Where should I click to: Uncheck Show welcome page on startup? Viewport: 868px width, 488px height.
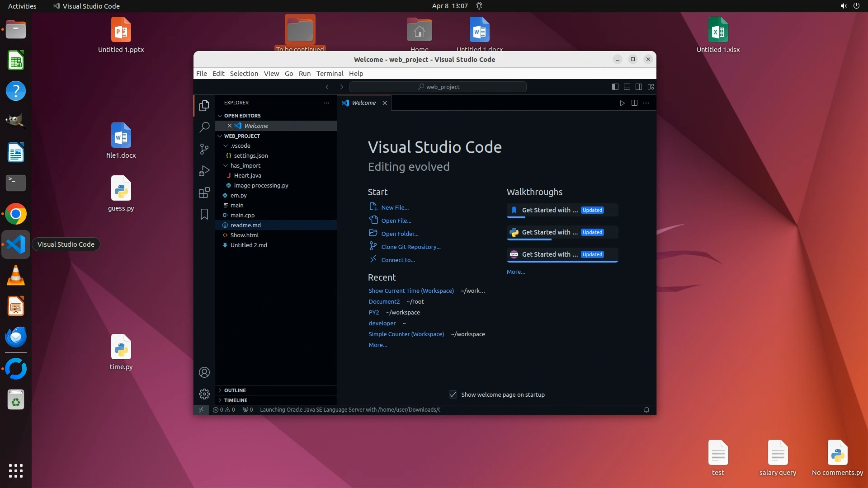(453, 394)
